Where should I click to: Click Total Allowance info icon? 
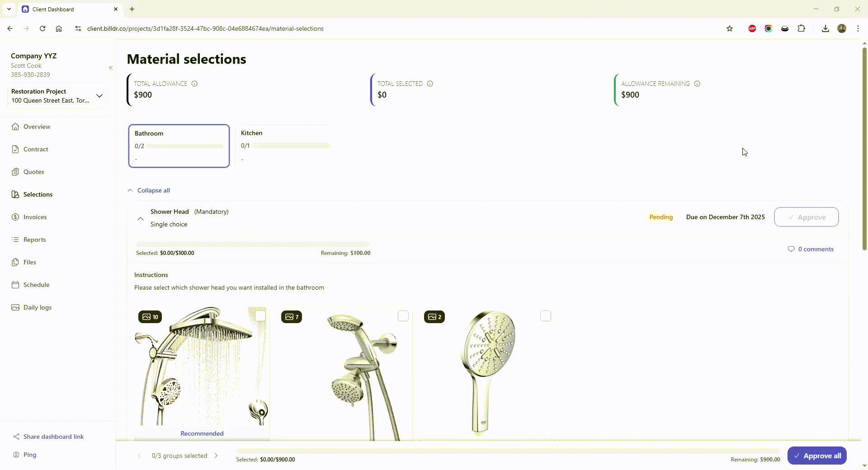(x=194, y=84)
